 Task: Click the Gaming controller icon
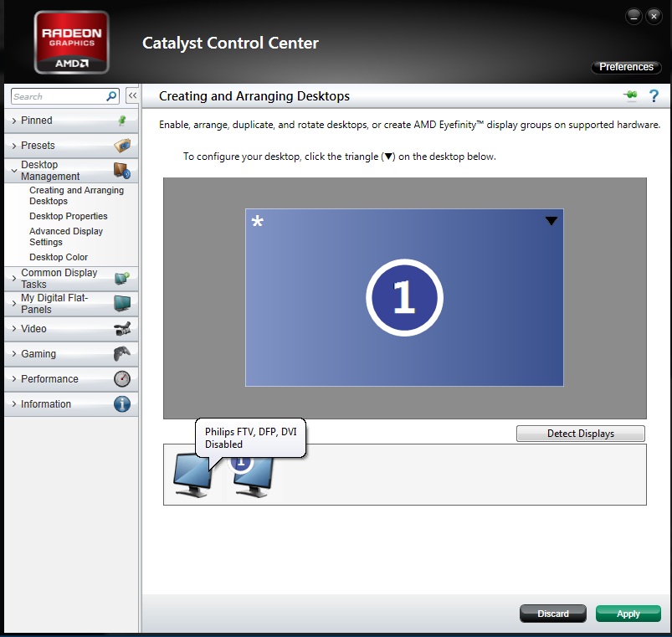click(x=122, y=353)
